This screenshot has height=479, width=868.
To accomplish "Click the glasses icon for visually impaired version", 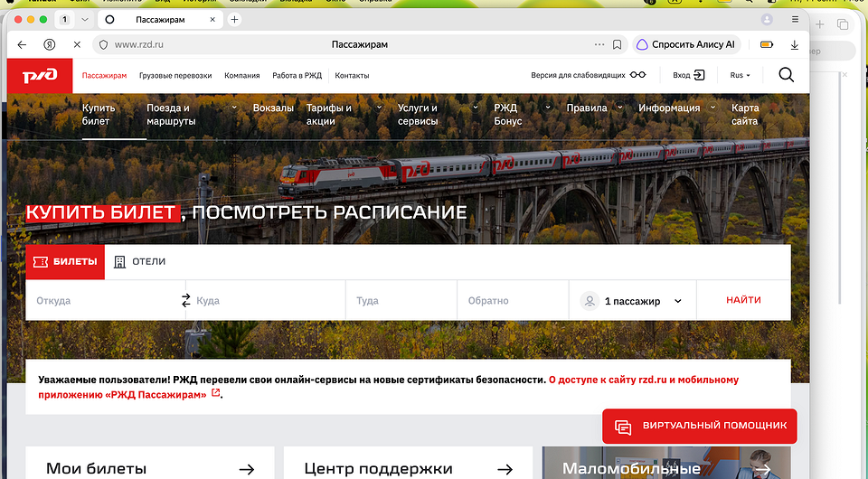I will 637,75.
